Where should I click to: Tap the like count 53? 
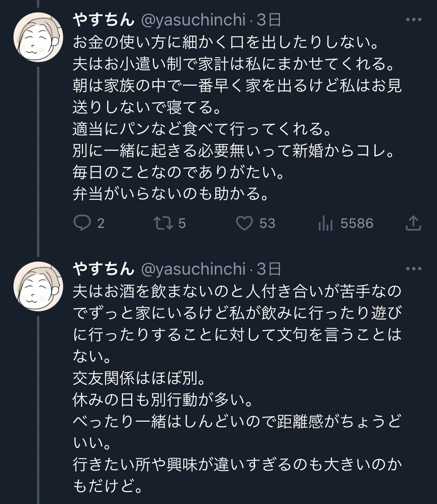[267, 223]
